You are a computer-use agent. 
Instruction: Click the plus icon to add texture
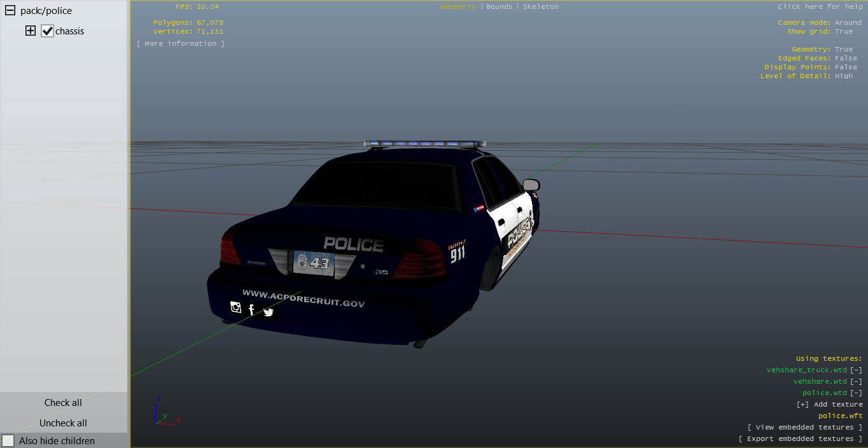tap(802, 404)
